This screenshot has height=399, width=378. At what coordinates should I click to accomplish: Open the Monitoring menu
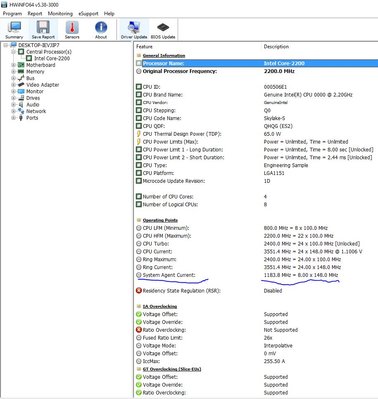pos(60,14)
